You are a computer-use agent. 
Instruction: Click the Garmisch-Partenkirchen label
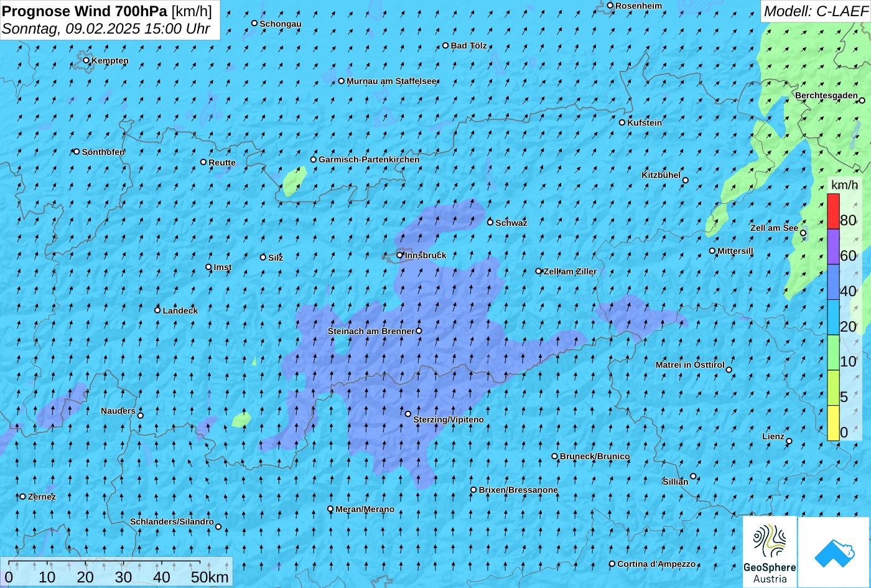pyautogui.click(x=369, y=159)
